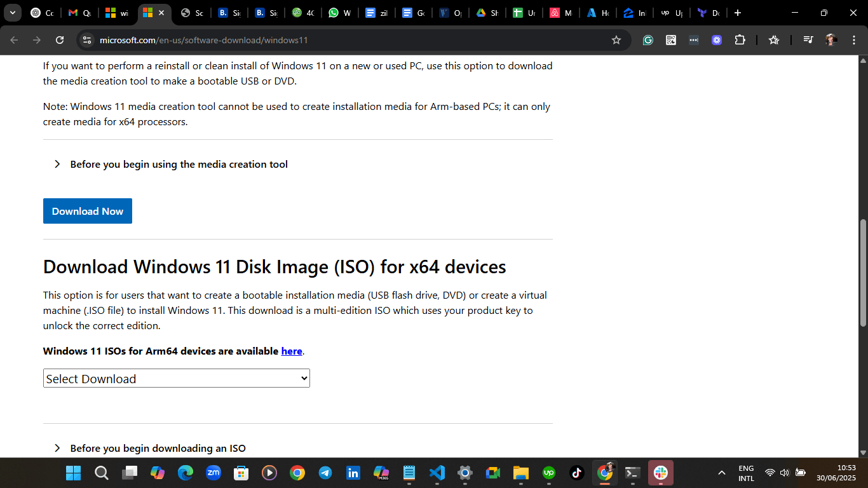Screen dimensions: 868x488
Task: Show hidden icons in system tray
Action: 722,473
